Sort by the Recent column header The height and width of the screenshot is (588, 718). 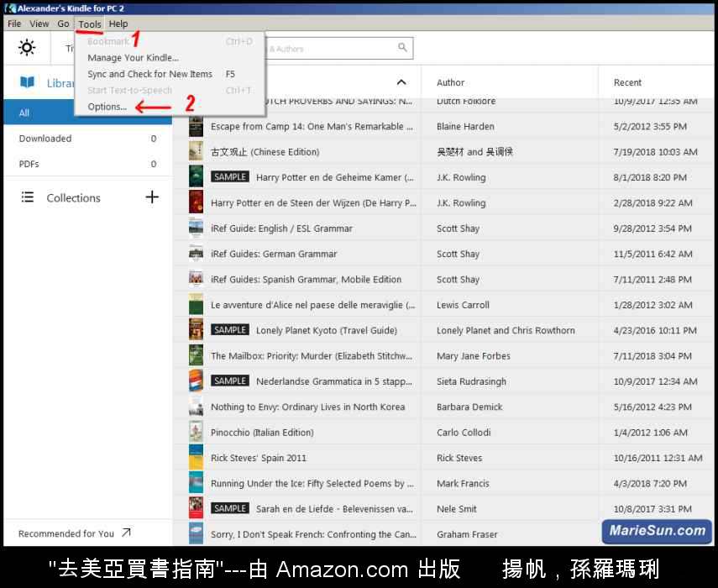tap(627, 82)
